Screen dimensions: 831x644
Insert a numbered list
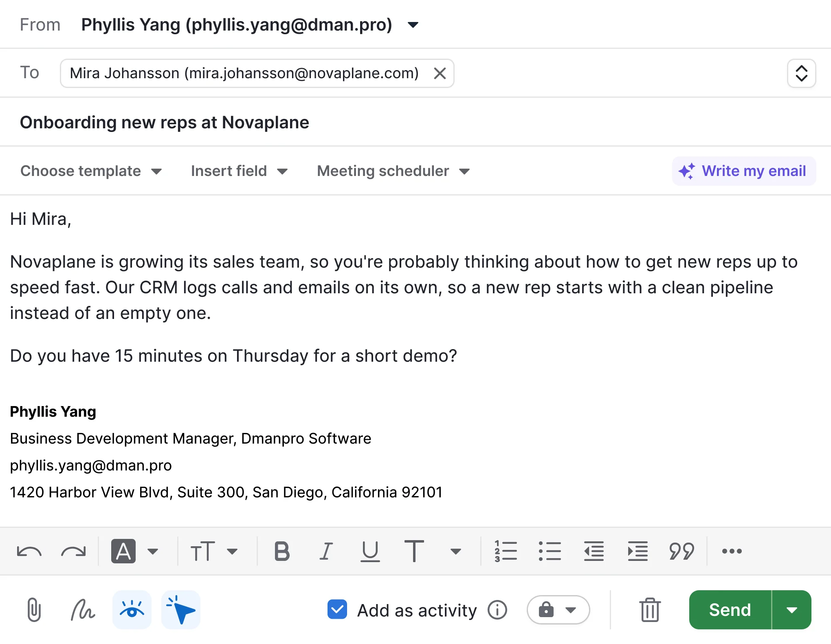pyautogui.click(x=506, y=551)
